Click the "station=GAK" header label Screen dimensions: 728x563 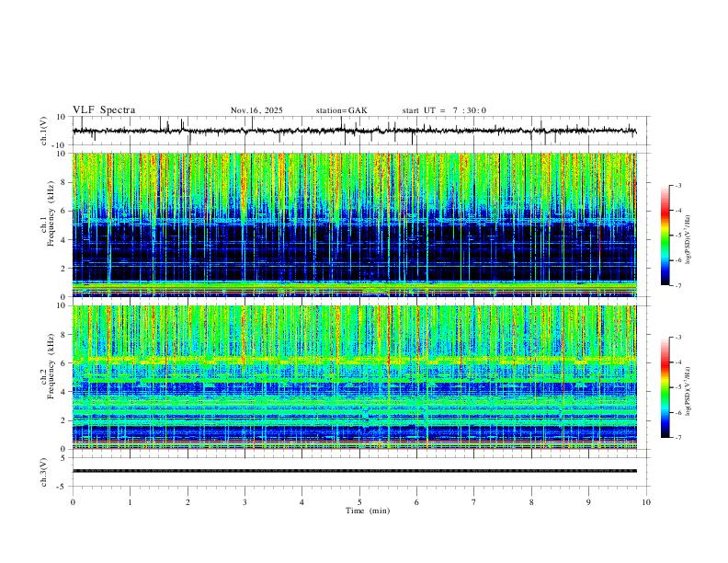click(x=341, y=110)
